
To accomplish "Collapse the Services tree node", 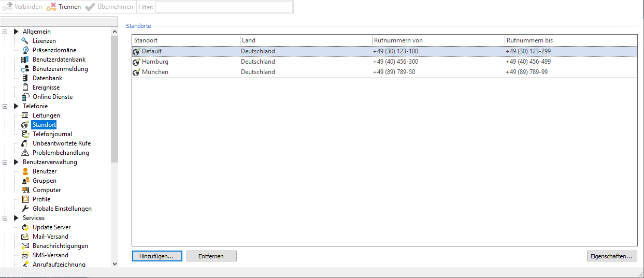I will click(5, 218).
